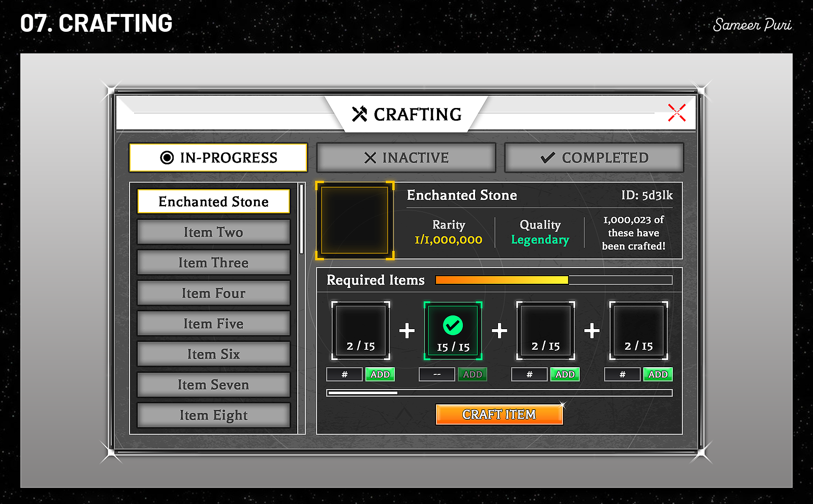Click quantity field under third item slot
813x504 pixels.
[529, 374]
